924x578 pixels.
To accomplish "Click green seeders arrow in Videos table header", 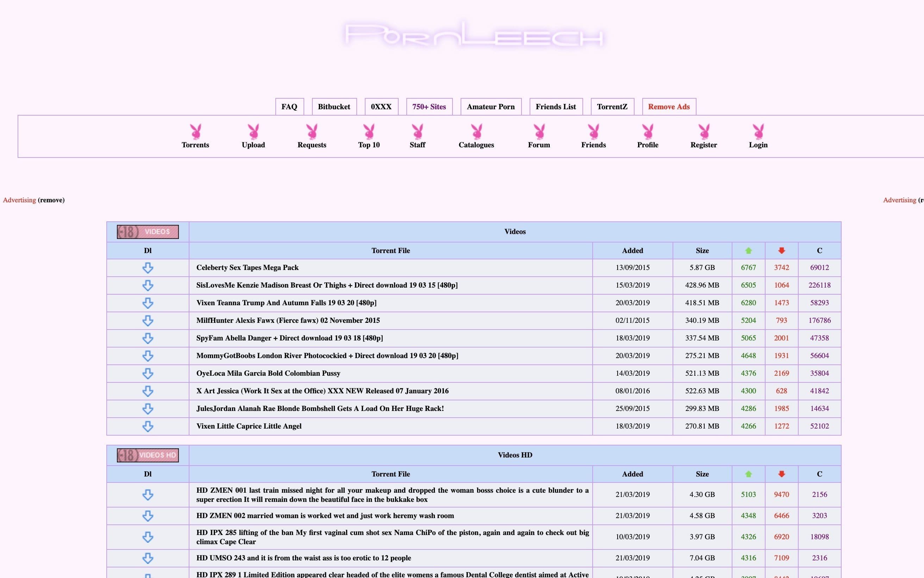I will [x=748, y=250].
